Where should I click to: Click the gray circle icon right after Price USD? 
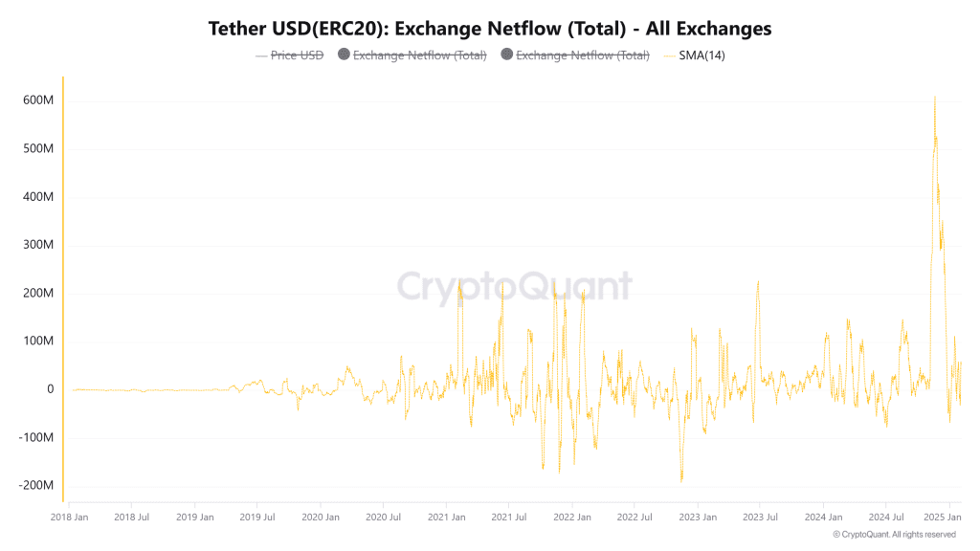tap(344, 55)
